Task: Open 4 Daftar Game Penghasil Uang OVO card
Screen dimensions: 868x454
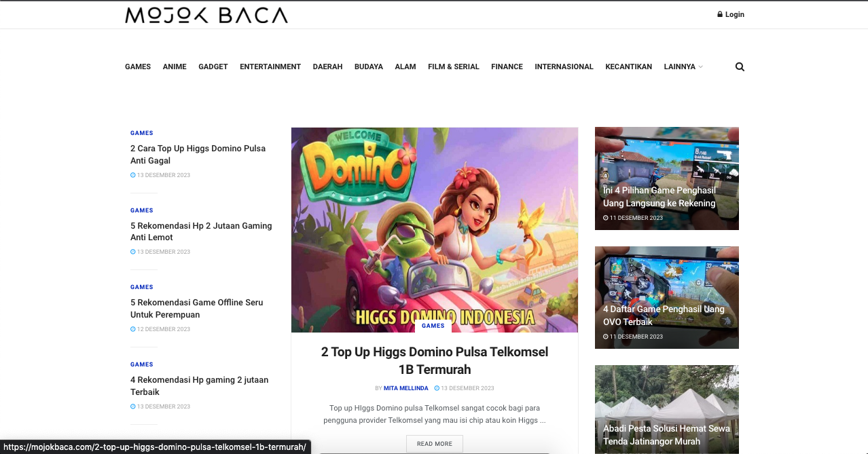Action: [x=667, y=297]
